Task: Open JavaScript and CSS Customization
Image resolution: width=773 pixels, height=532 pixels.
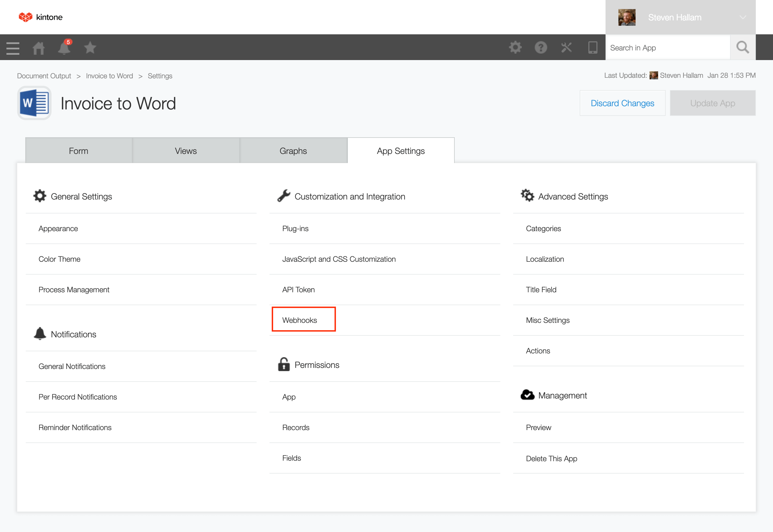Action: pos(339,259)
